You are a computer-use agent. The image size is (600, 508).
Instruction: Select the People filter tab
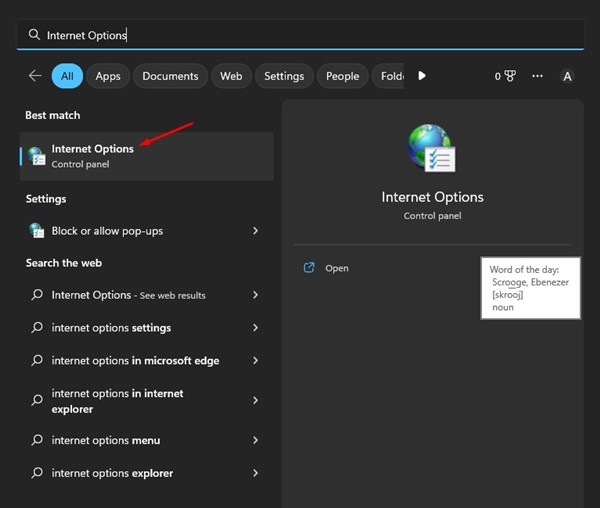click(x=342, y=76)
